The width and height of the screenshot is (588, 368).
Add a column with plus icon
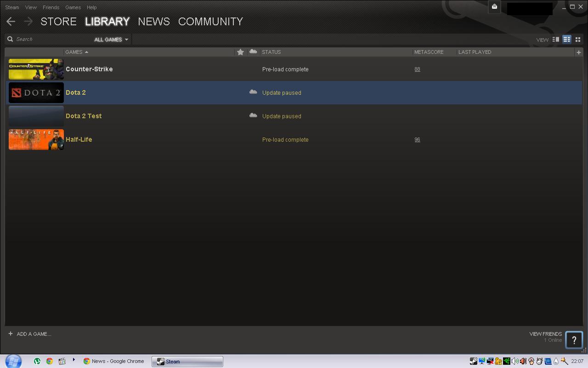pos(578,52)
